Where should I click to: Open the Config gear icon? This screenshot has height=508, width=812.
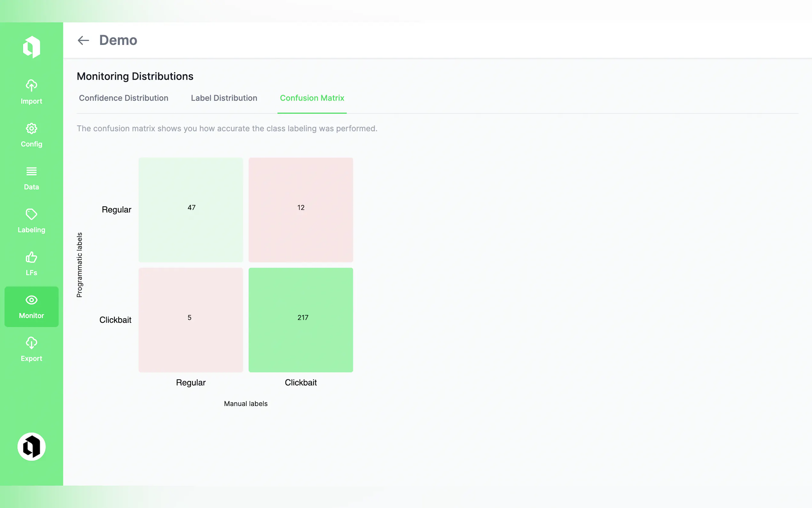(x=32, y=128)
